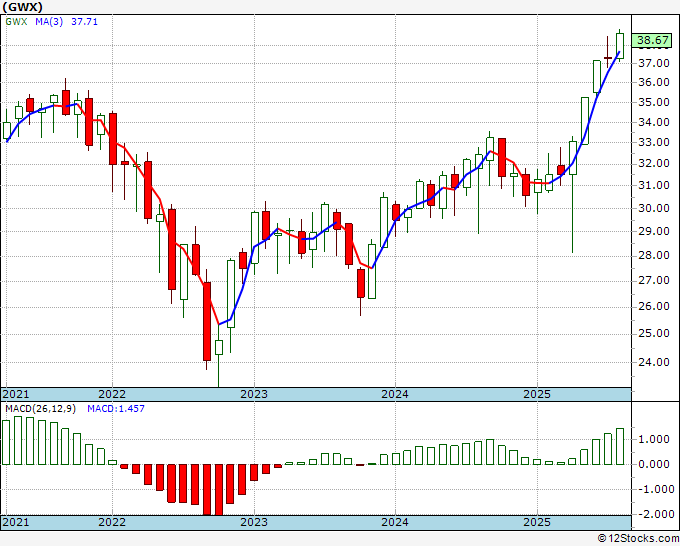This screenshot has width=680, height=546.
Task: Click the 28.00 price axis label
Action: coord(654,255)
